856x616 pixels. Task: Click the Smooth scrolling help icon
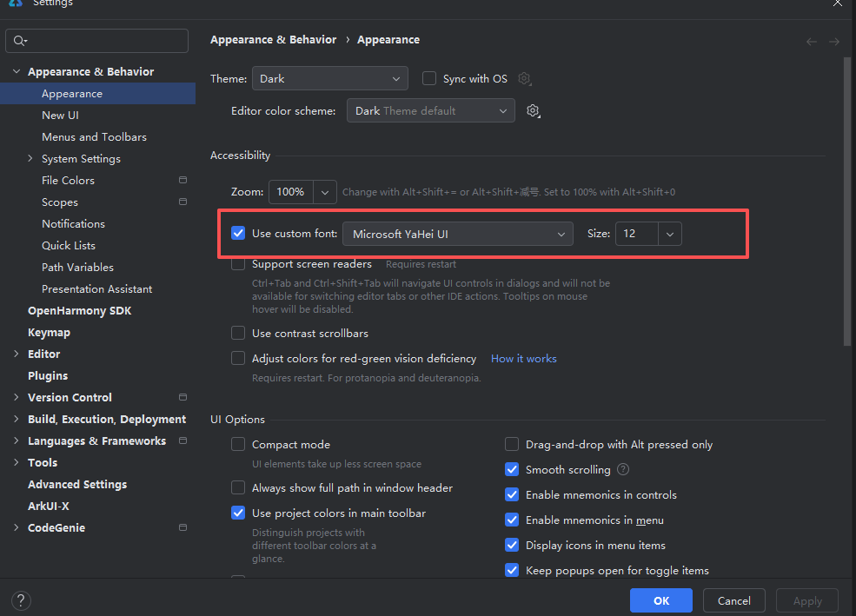pos(623,469)
